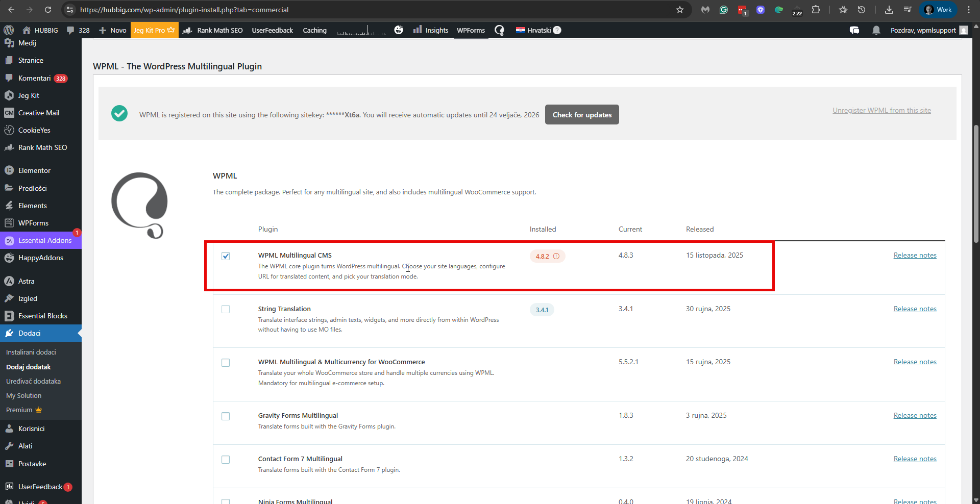Click the Grammarly extension icon
Viewport: 980px width, 504px height.
click(x=723, y=10)
